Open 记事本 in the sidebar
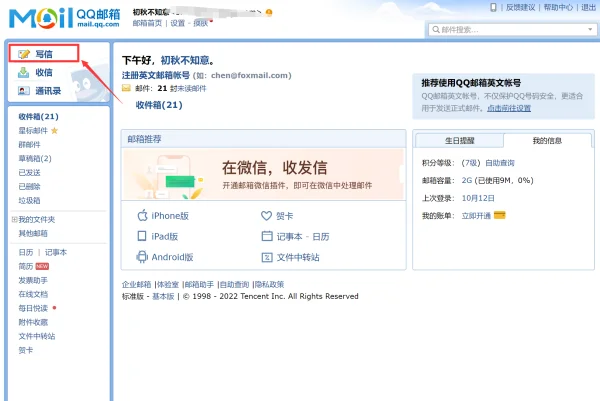 (55, 253)
